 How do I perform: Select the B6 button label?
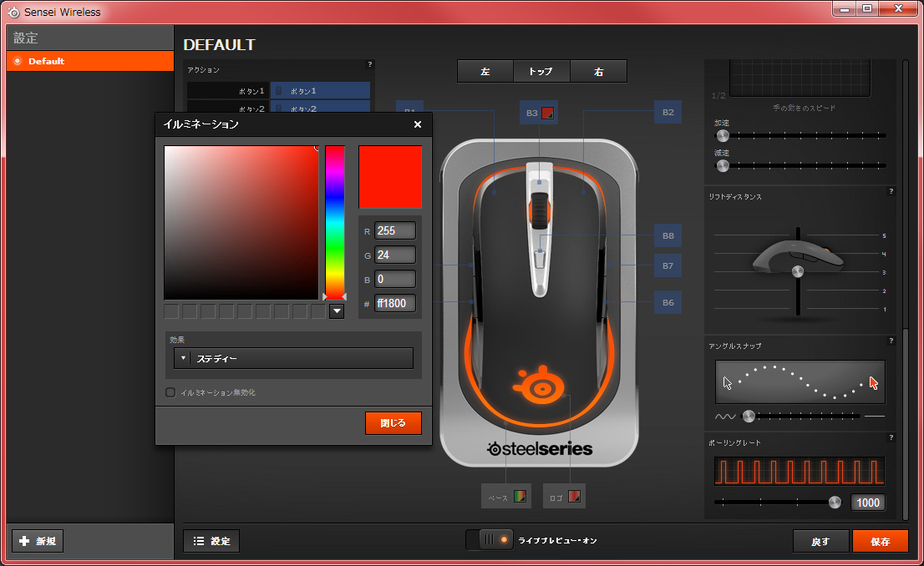pyautogui.click(x=668, y=302)
